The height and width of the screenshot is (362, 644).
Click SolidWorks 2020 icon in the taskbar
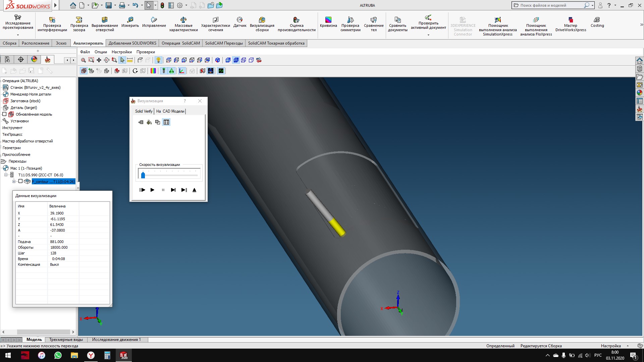click(124, 355)
